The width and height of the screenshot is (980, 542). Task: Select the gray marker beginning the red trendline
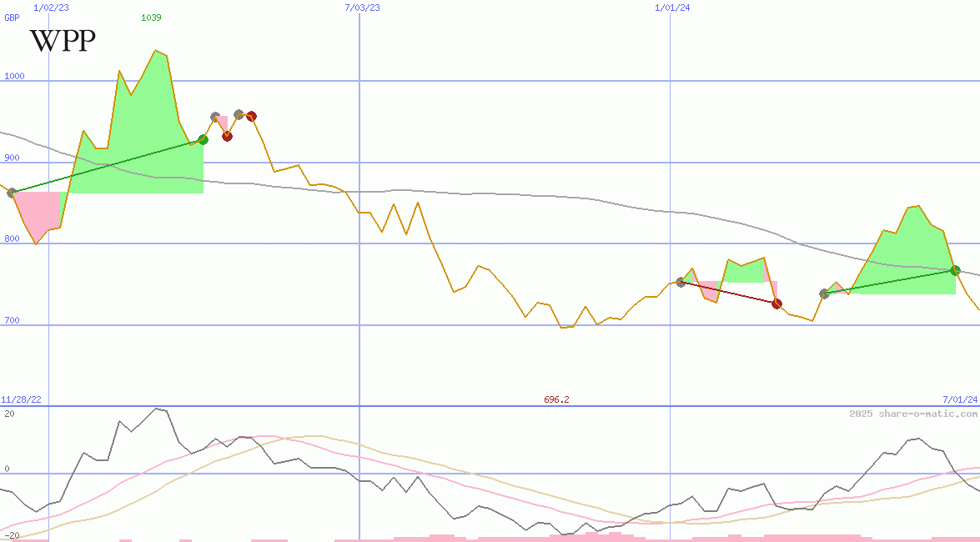(681, 283)
